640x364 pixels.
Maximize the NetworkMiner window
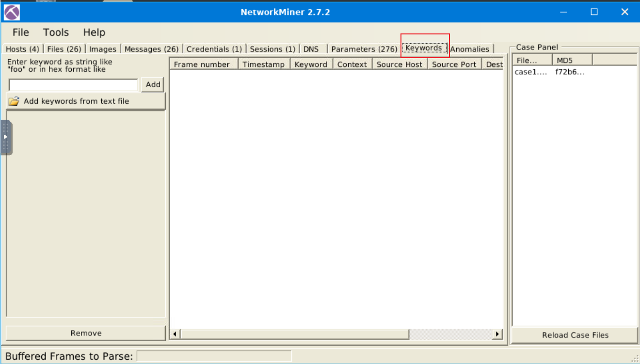click(x=594, y=12)
